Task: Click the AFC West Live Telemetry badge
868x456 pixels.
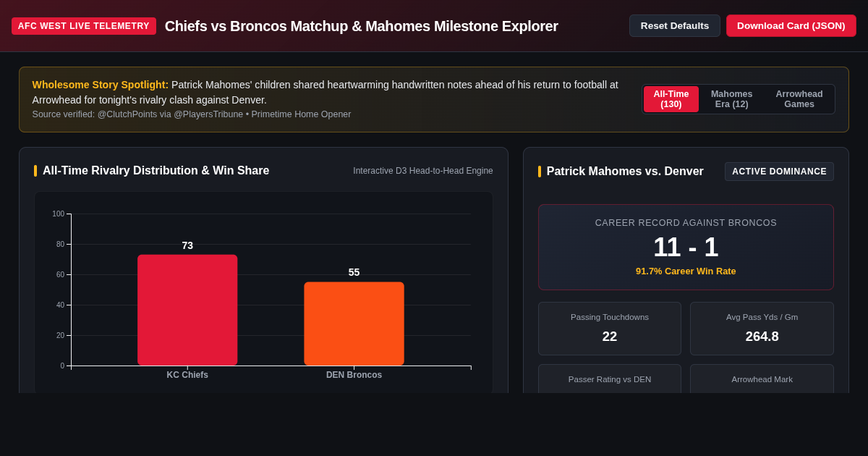Action: click(84, 26)
